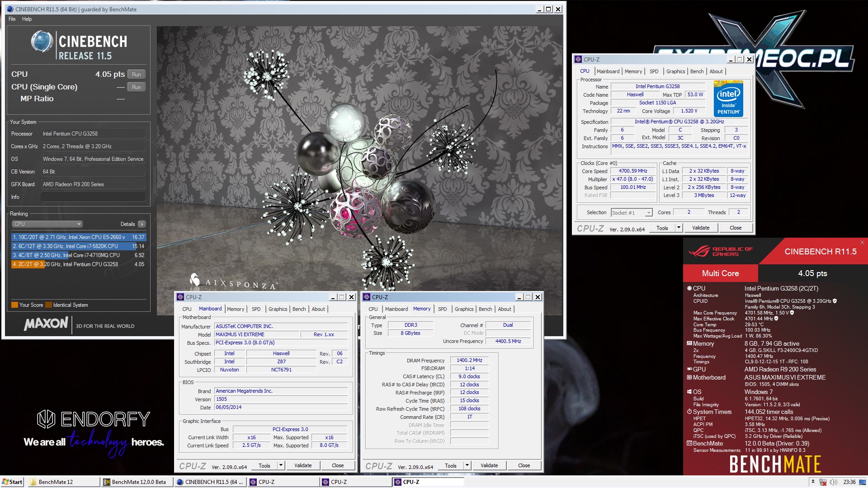
Task: Open the volume speaker tray icon
Action: tap(833, 482)
